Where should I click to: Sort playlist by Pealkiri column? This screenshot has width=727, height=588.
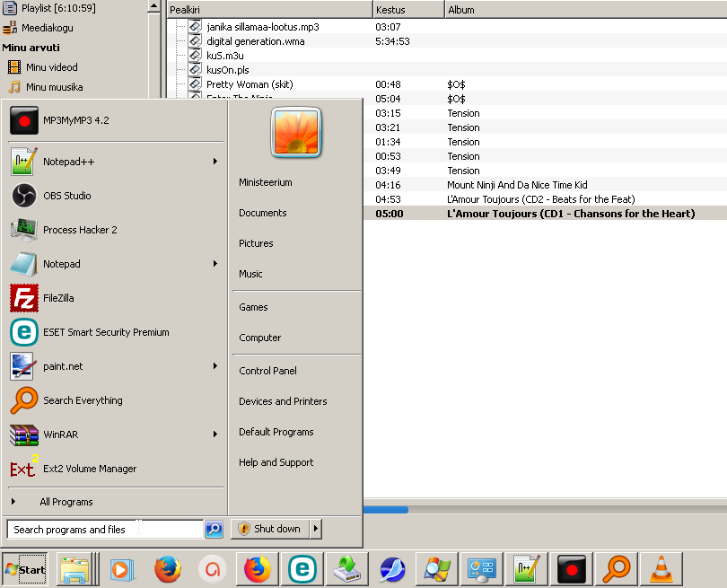click(269, 10)
